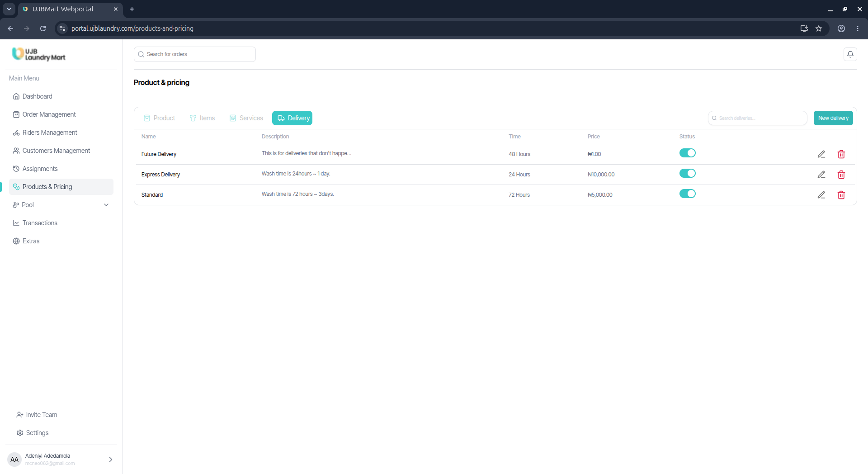Select the Delivery tab
Image resolution: width=868 pixels, height=474 pixels.
[x=292, y=118]
